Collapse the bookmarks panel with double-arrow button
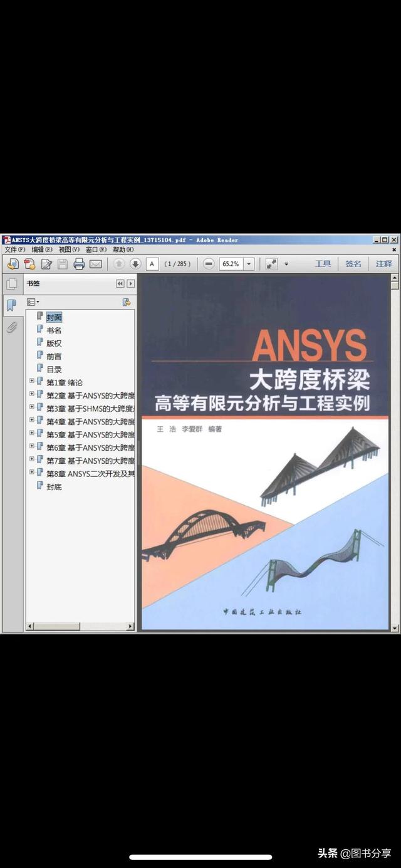401x868 pixels. (x=120, y=283)
